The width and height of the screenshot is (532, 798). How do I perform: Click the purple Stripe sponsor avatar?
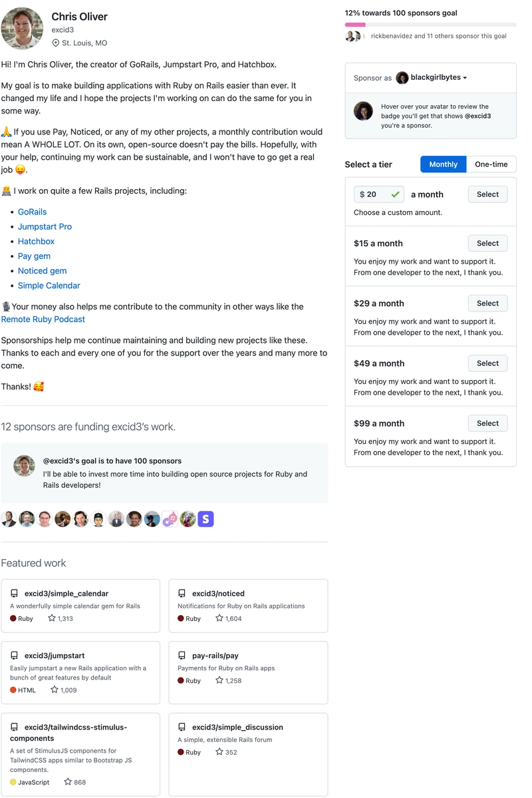(x=206, y=519)
